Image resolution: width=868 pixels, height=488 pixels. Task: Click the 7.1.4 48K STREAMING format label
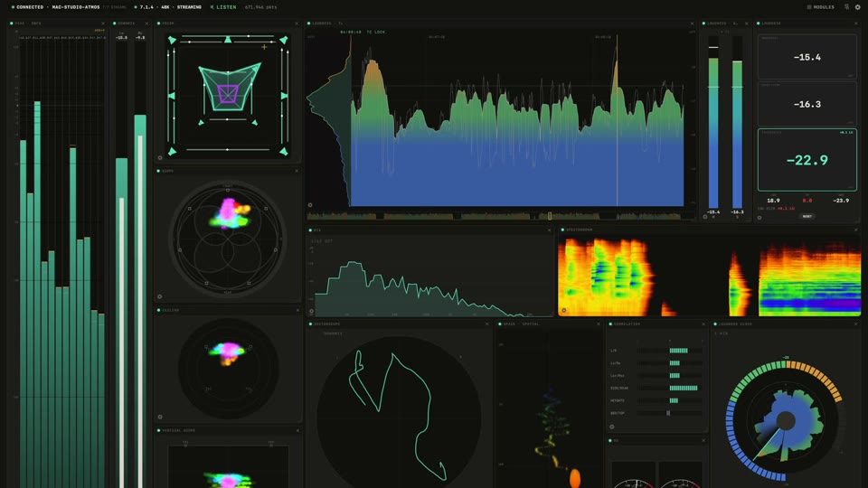point(168,7)
